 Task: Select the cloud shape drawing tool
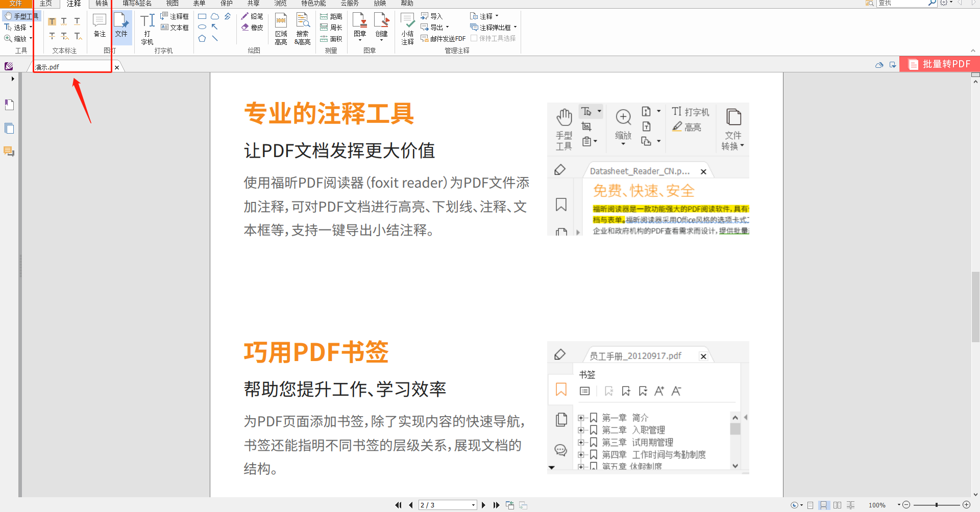[x=215, y=16]
